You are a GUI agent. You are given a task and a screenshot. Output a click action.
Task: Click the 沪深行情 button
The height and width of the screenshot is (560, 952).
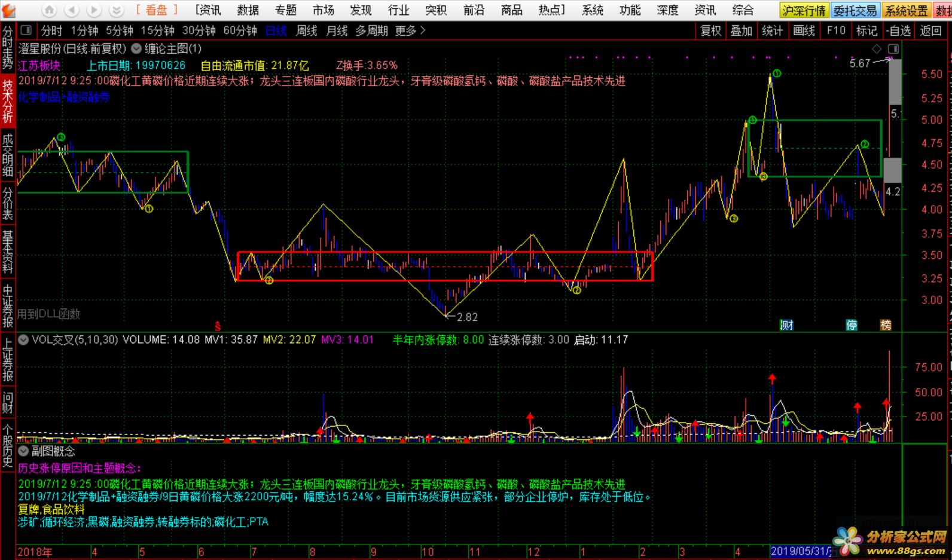click(x=804, y=11)
